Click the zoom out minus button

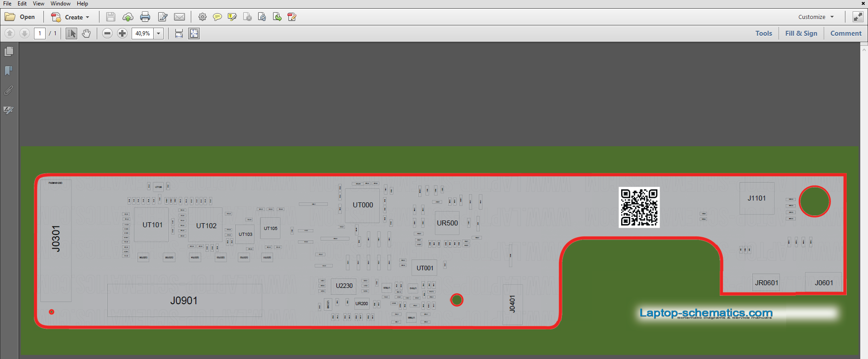click(107, 34)
